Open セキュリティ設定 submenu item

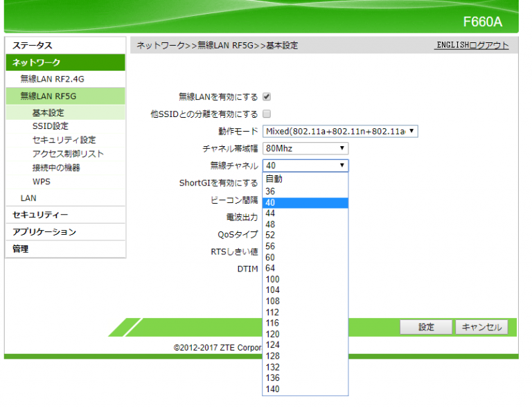66,140
